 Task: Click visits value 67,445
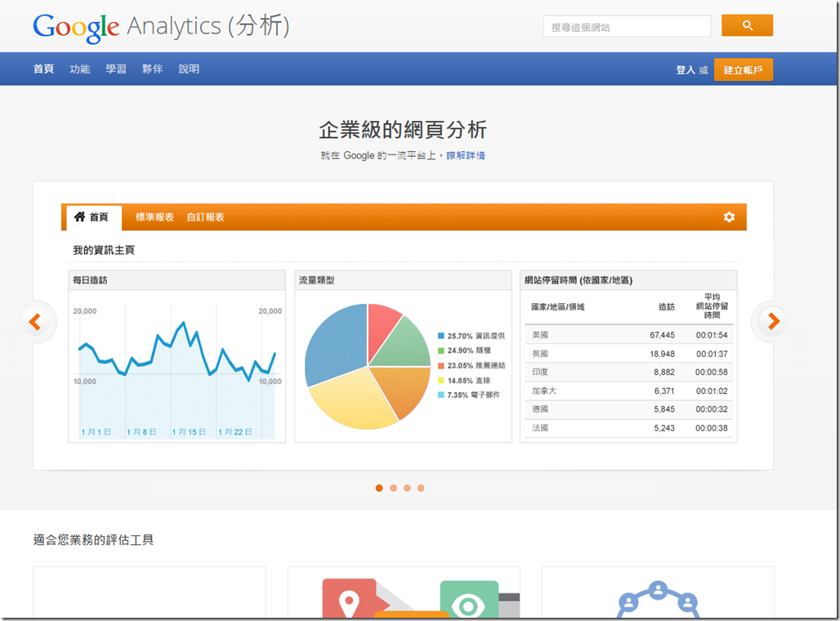tap(662, 335)
